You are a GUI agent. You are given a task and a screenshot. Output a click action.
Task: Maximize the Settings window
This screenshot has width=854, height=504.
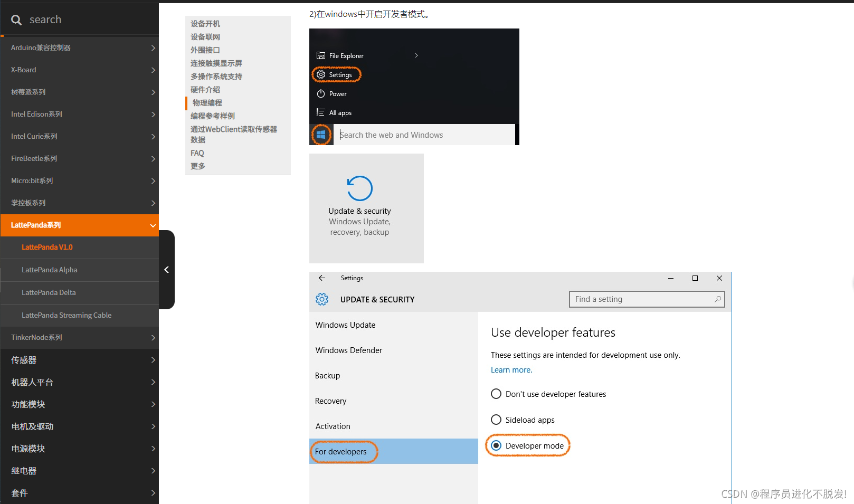[695, 278]
